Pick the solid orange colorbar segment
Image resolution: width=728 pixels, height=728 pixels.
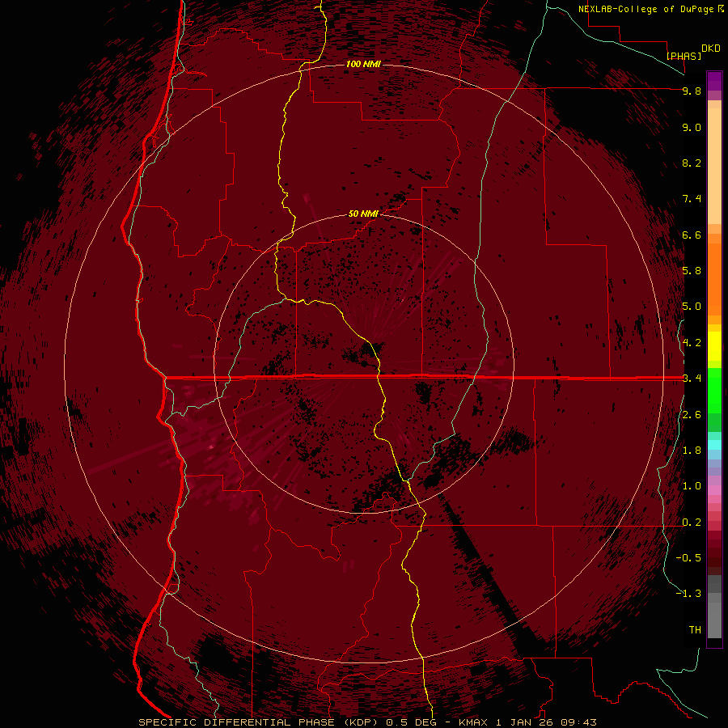click(x=714, y=278)
